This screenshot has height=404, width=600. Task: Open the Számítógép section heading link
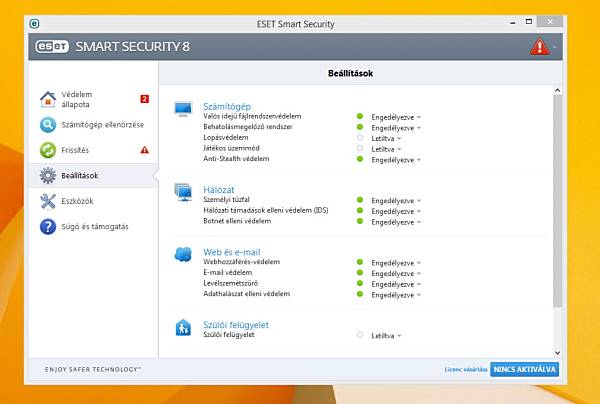(x=227, y=106)
